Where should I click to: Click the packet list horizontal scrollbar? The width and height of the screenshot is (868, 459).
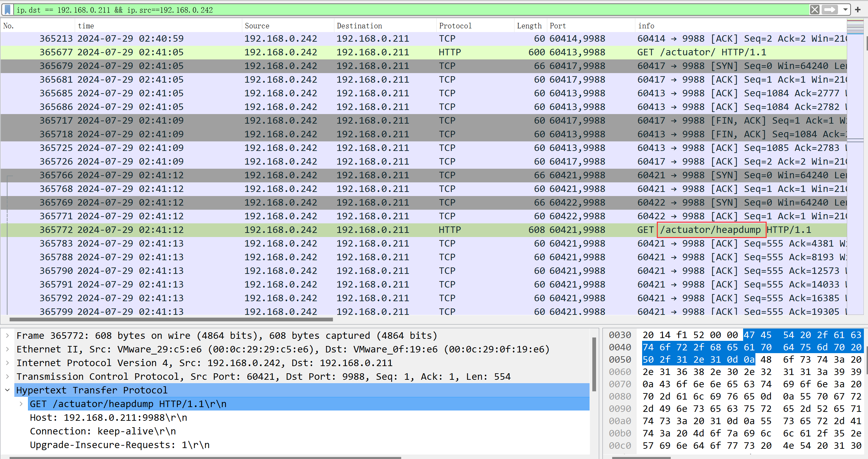[x=171, y=320]
